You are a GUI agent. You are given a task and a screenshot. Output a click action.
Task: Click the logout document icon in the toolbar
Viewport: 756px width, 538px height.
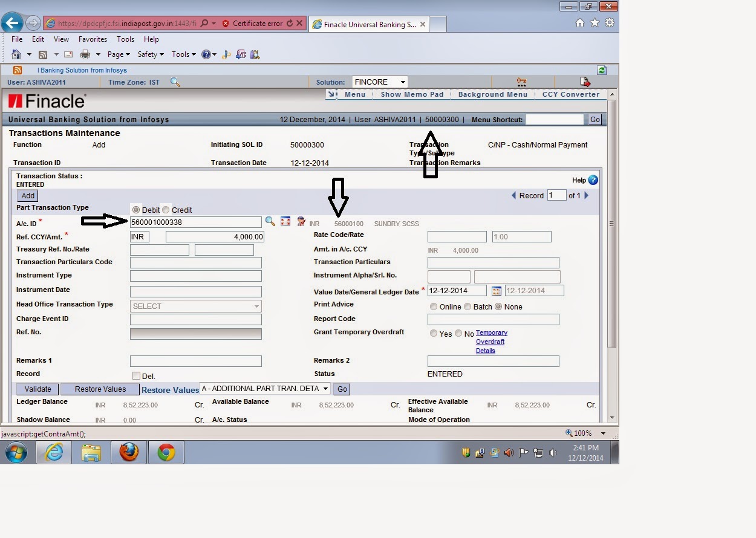pyautogui.click(x=584, y=82)
